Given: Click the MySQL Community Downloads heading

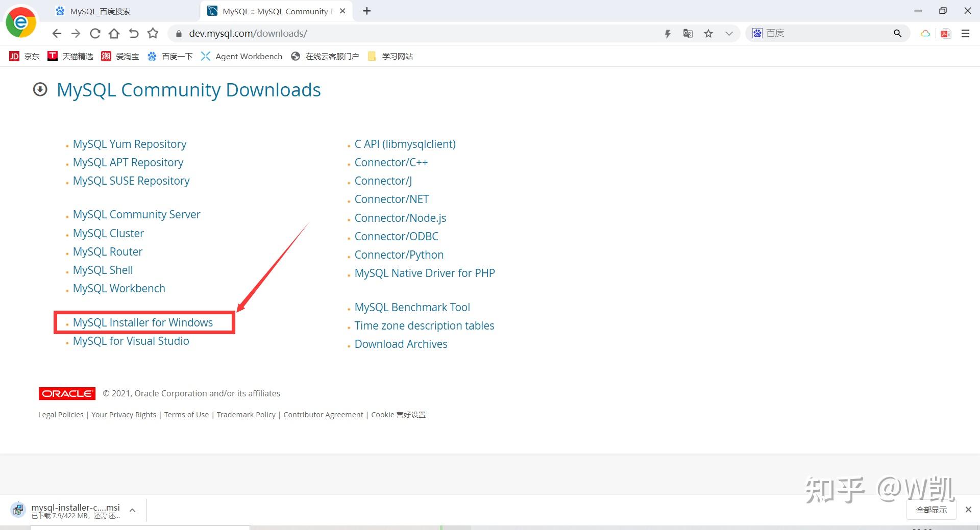Looking at the screenshot, I should (189, 90).
